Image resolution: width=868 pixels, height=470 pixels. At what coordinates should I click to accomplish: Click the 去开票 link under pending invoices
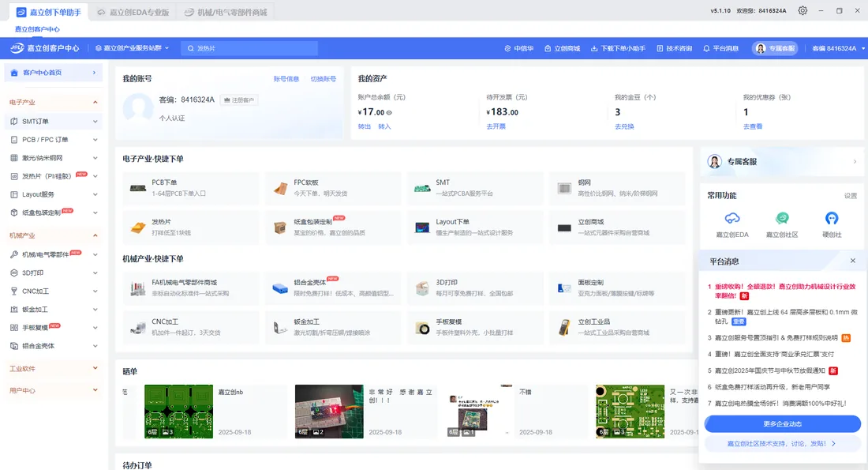tap(496, 127)
